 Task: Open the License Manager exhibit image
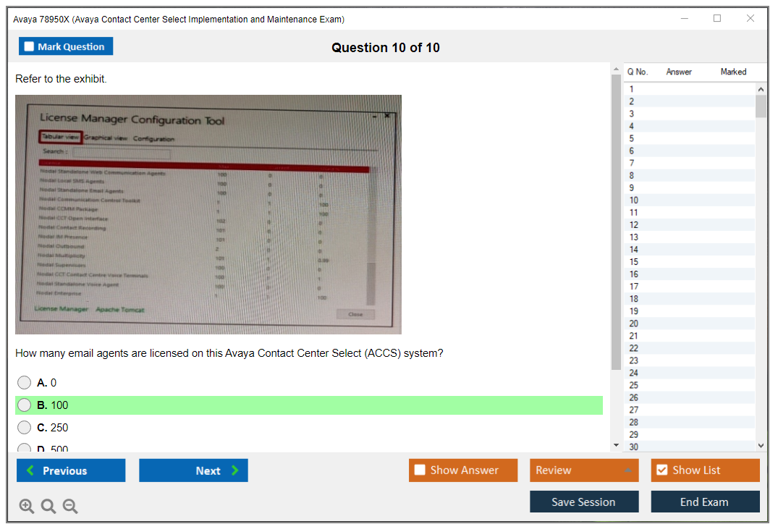click(208, 214)
